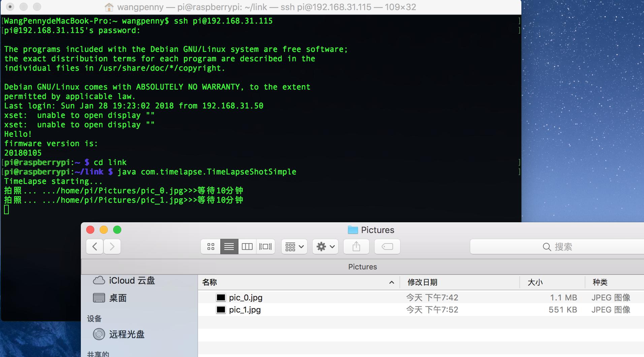Switch Finder to list view
Viewport: 644px width, 357px height.
(229, 247)
